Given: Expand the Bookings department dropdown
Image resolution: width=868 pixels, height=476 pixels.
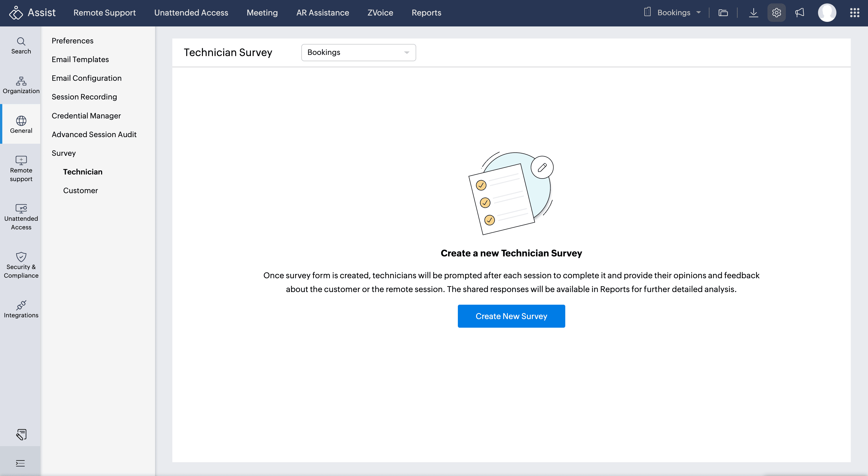Looking at the screenshot, I should tap(358, 53).
